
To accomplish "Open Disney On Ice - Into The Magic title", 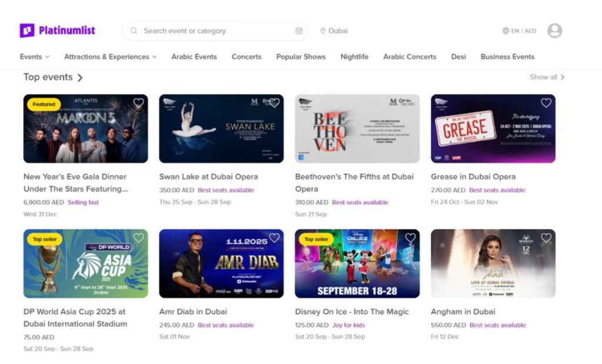I will [x=352, y=312].
